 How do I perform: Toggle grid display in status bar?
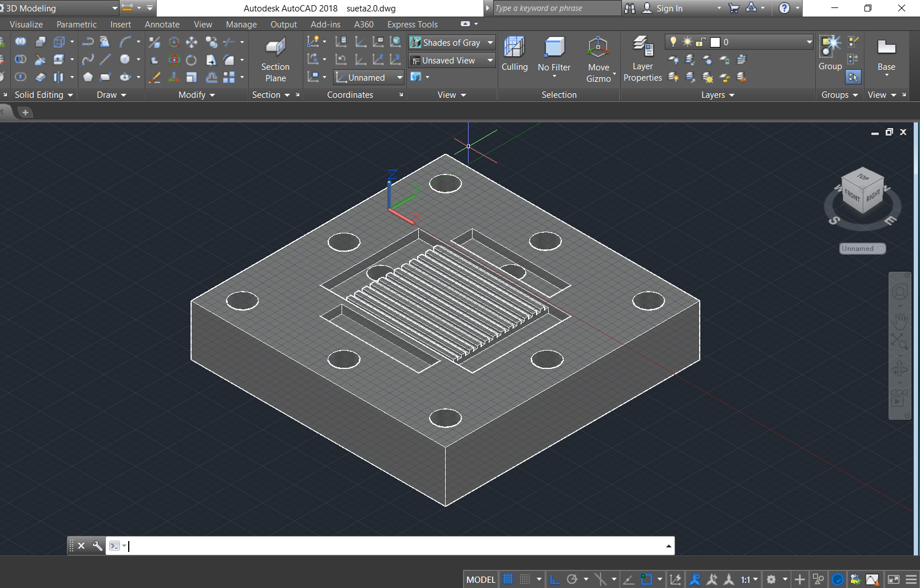pyautogui.click(x=508, y=579)
